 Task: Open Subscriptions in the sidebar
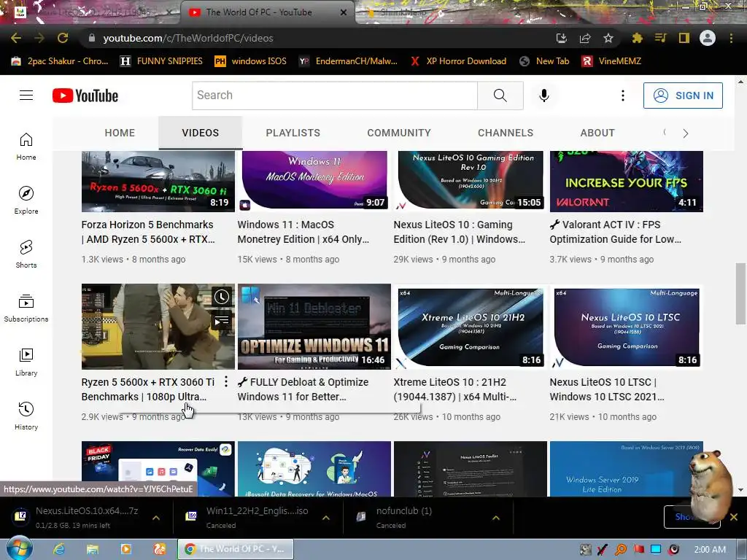[26, 308]
